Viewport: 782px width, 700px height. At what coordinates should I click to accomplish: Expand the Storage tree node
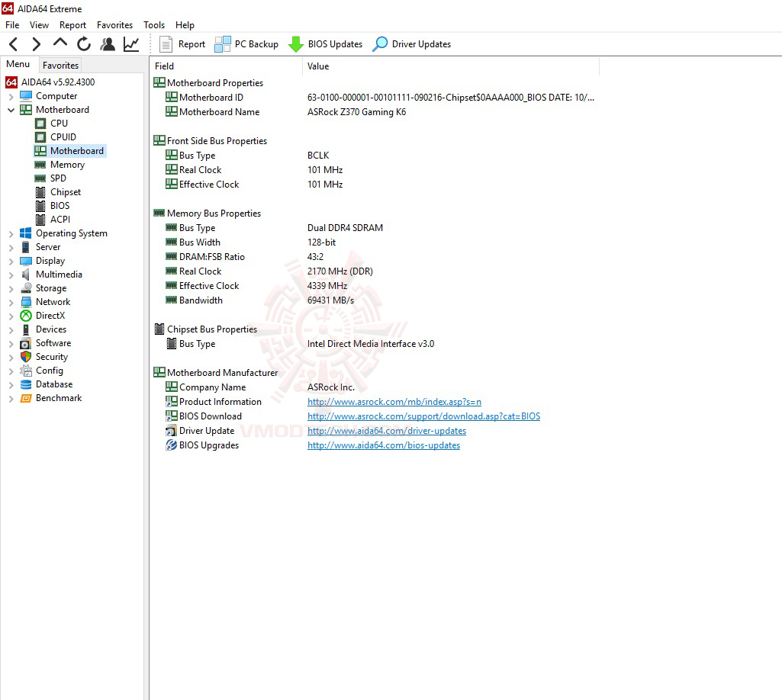click(x=11, y=288)
